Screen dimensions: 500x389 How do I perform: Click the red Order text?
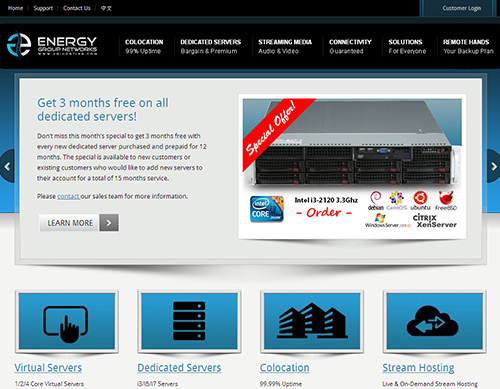click(x=324, y=213)
